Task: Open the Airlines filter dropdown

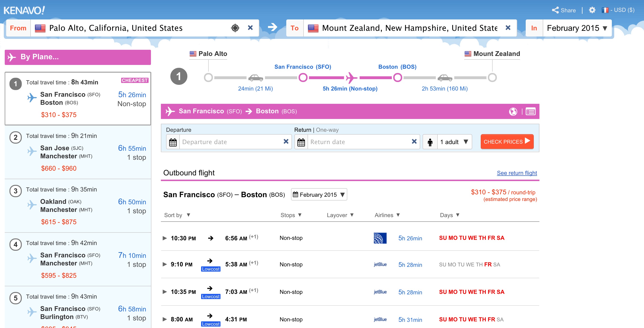Action: coord(387,215)
